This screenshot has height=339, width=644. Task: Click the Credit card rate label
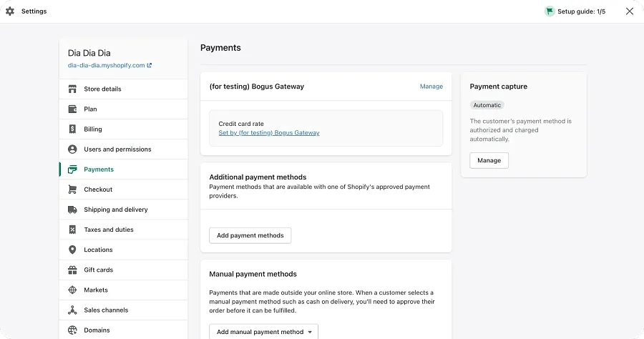pyautogui.click(x=241, y=124)
